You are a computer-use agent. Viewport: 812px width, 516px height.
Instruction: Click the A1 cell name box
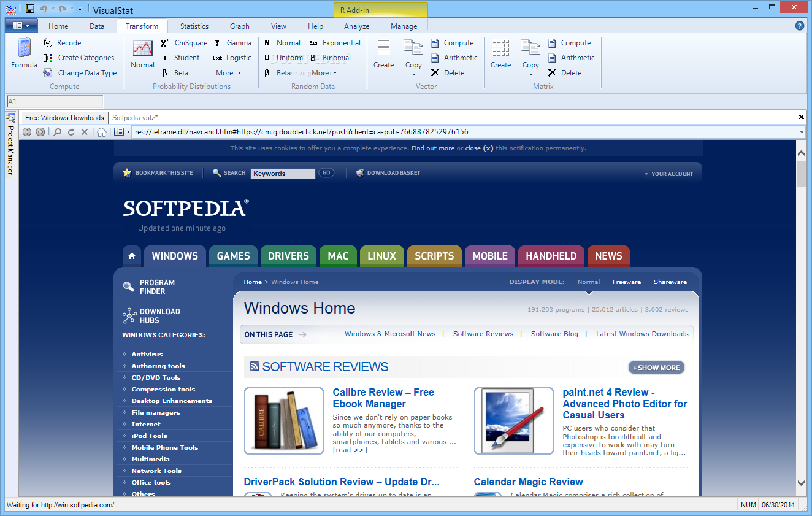pyautogui.click(x=55, y=102)
